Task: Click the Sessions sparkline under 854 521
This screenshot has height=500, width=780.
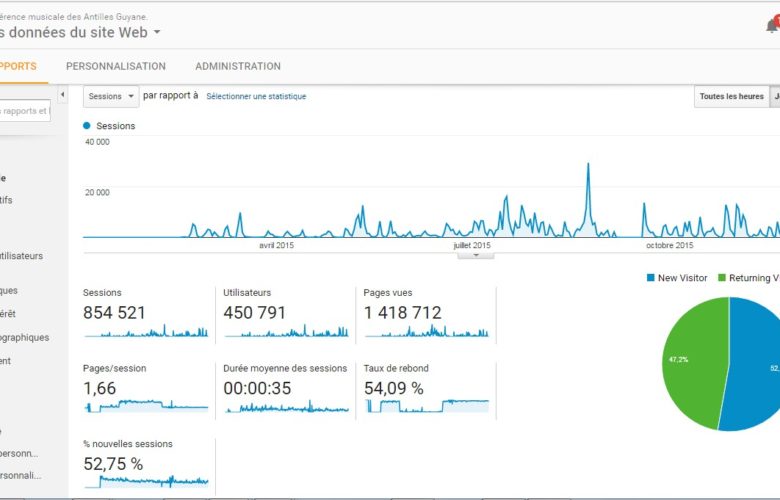Action: coord(146,331)
